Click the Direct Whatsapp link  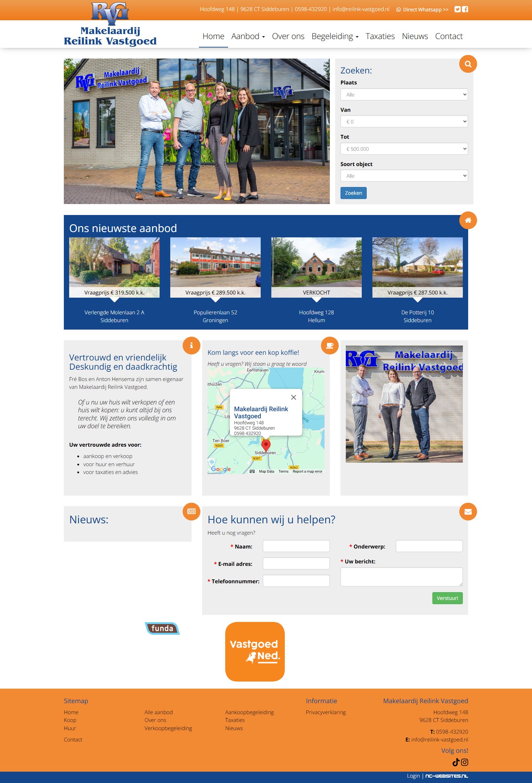click(422, 10)
